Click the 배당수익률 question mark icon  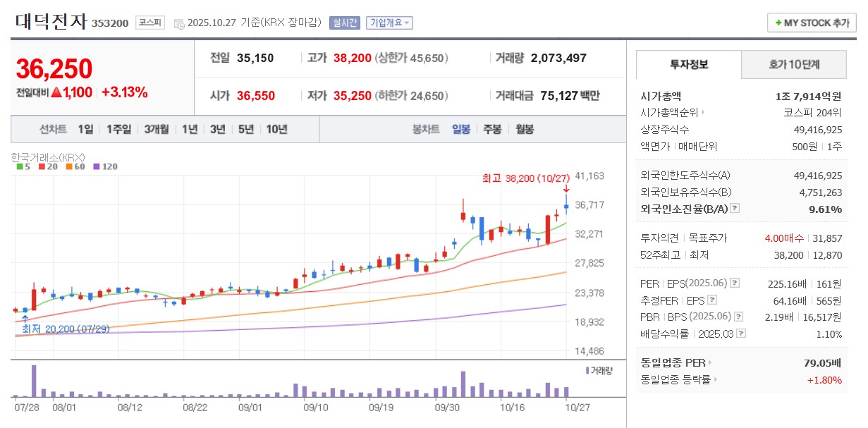coord(741,334)
